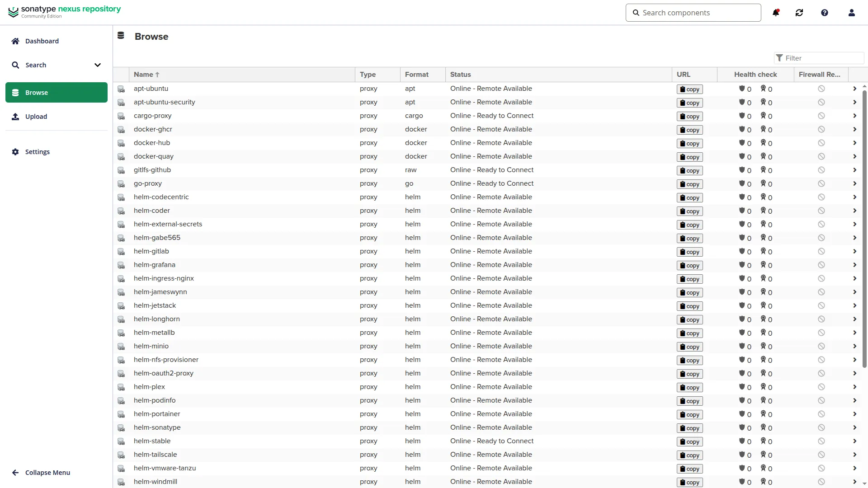Viewport: 868px width, 488px height.
Task: Select the helm-nfs-provisioner repository name
Action: point(166,360)
